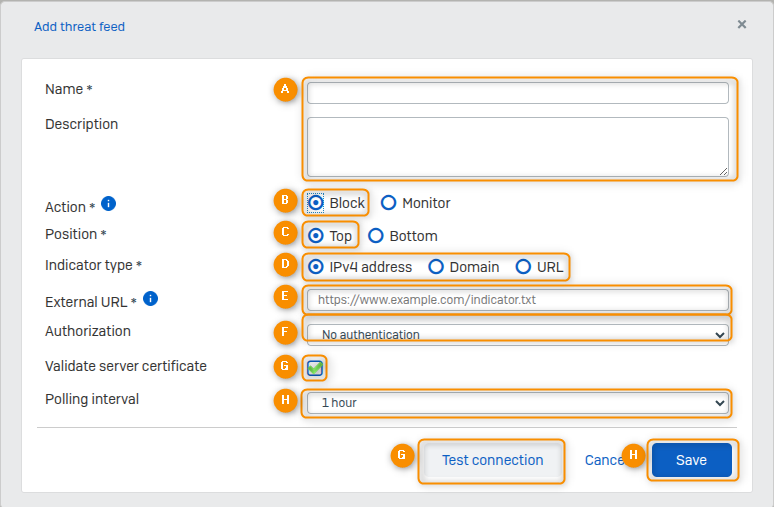Click the External URL input field
774x507 pixels.
point(517,299)
